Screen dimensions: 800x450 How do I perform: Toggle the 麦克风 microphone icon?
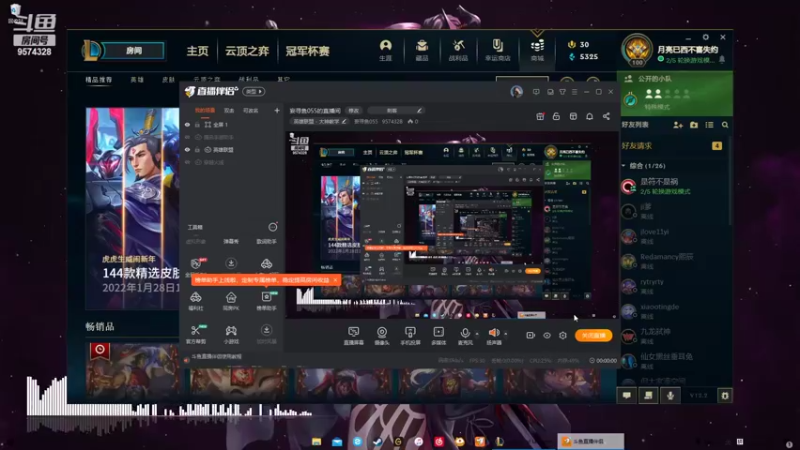click(x=465, y=336)
